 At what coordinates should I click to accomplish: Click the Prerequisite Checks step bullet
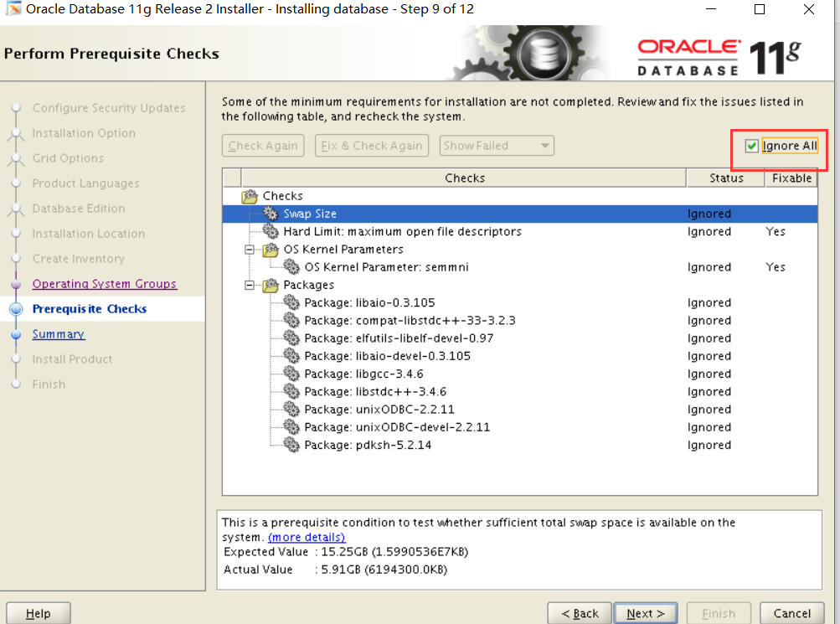click(x=16, y=309)
